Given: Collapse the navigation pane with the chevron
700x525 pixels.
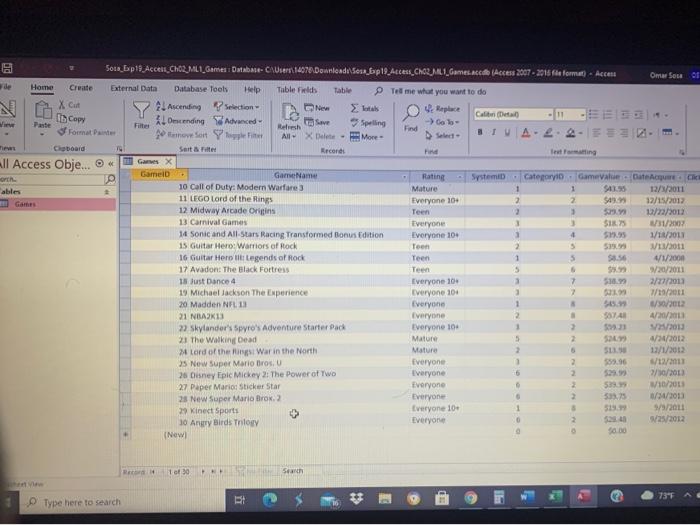Looking at the screenshot, I should point(111,164).
